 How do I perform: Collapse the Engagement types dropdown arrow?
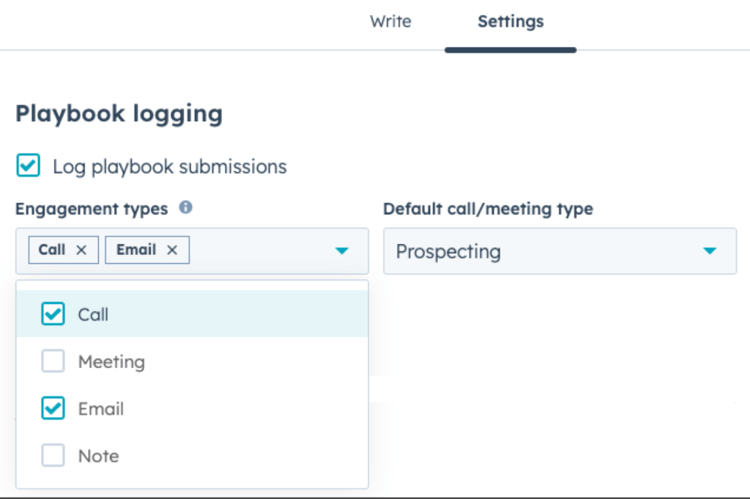(342, 251)
